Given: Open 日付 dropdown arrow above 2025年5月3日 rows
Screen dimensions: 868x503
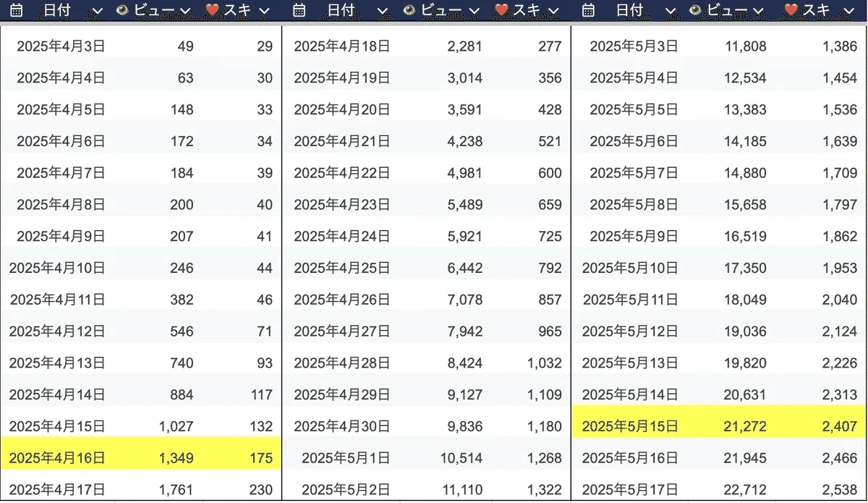Looking at the screenshot, I should (671, 11).
